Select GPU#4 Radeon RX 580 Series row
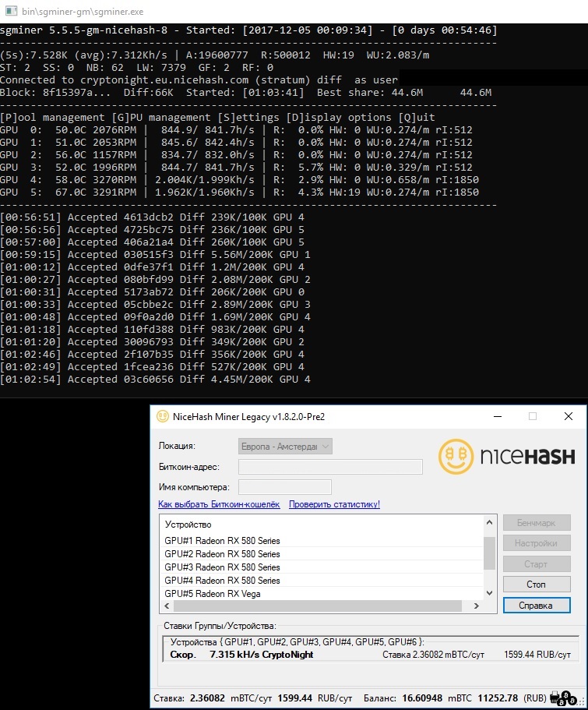 322,580
